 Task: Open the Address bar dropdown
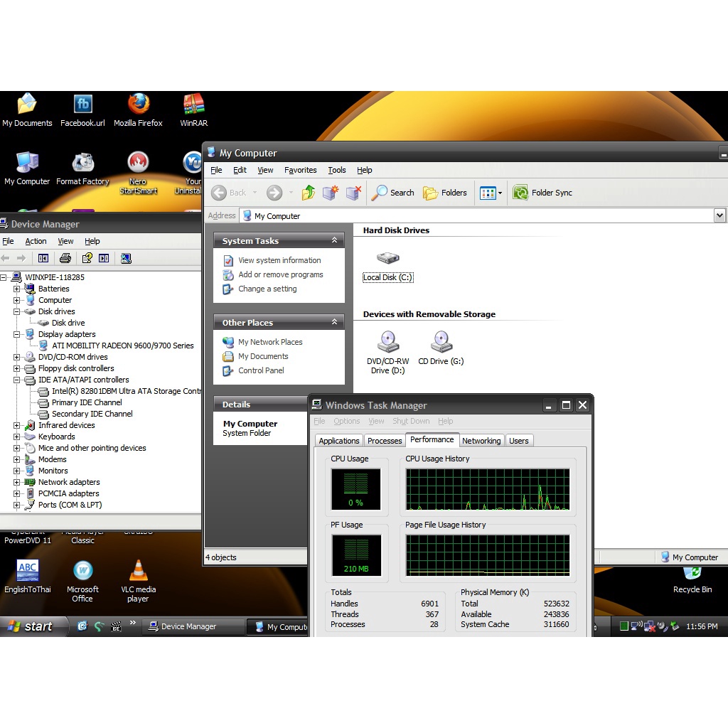click(x=719, y=215)
